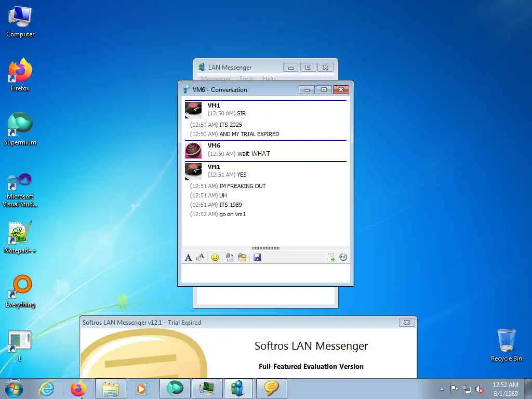Viewport: 532px width, 399px height.
Task: Switch to the yellow speech bubble taskbar app
Action: (271, 389)
